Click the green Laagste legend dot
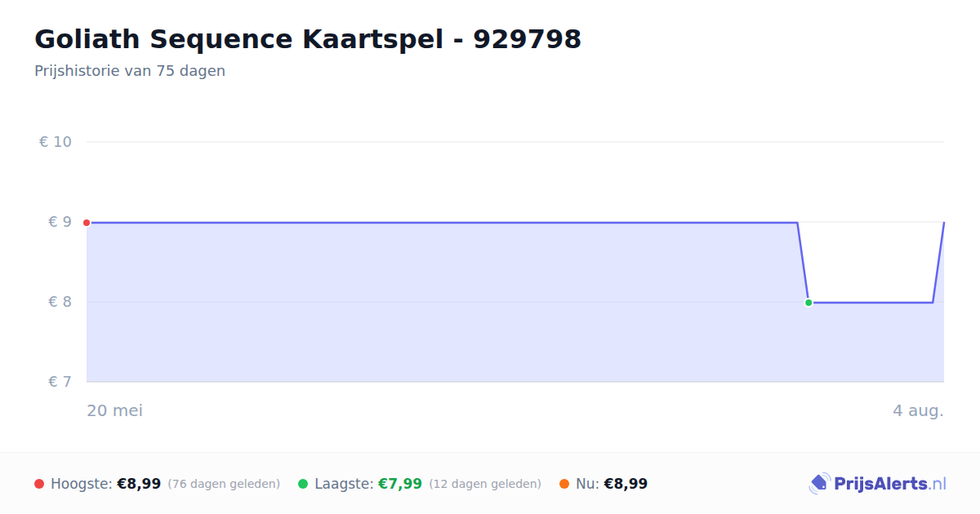 click(303, 484)
